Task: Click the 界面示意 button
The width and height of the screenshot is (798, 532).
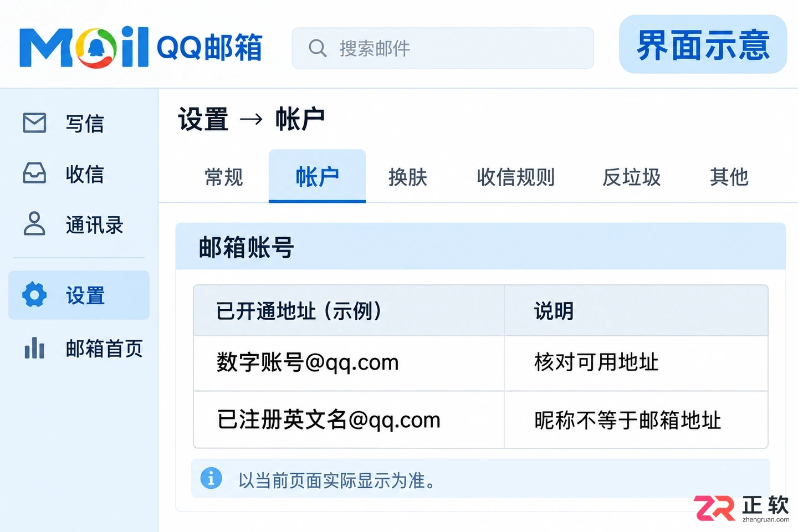Action: [703, 44]
